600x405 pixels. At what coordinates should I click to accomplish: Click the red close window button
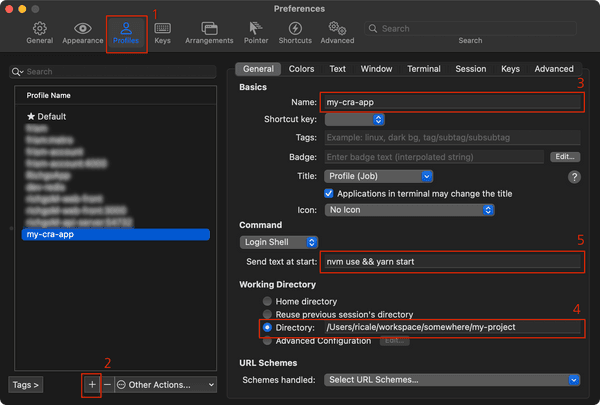[9, 9]
